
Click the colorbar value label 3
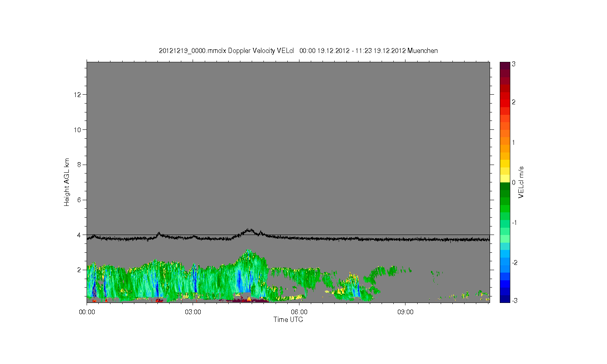tap(514, 64)
